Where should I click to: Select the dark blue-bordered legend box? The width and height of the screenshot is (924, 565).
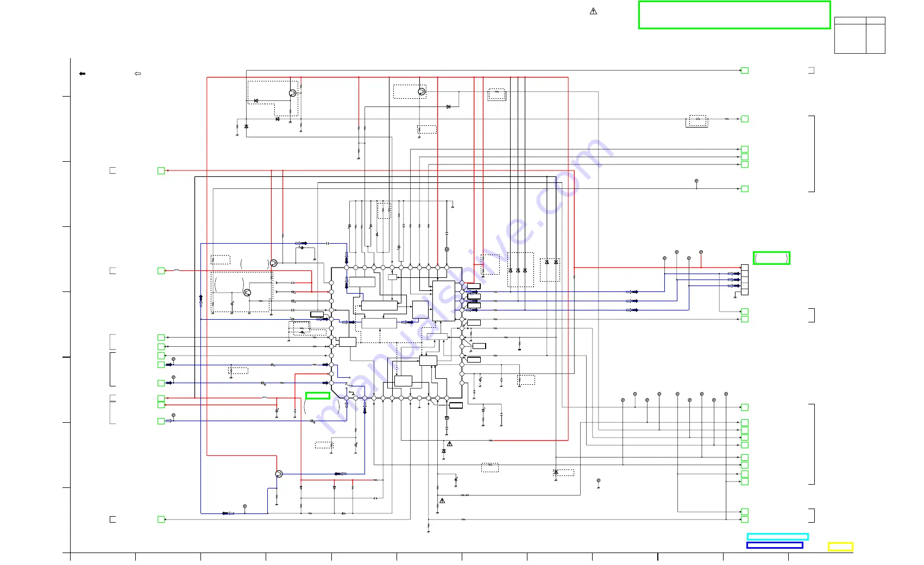tap(775, 545)
